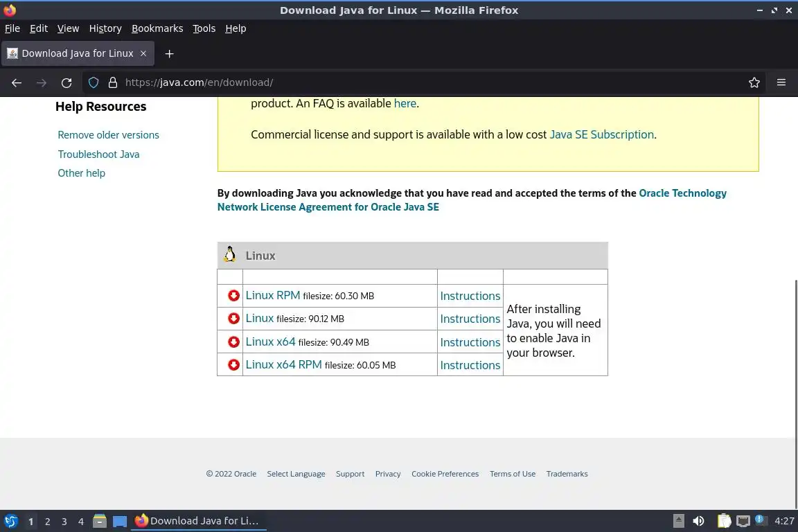Open the Bookmarks menu
Image resolution: width=798 pixels, height=532 pixels.
pyautogui.click(x=157, y=28)
